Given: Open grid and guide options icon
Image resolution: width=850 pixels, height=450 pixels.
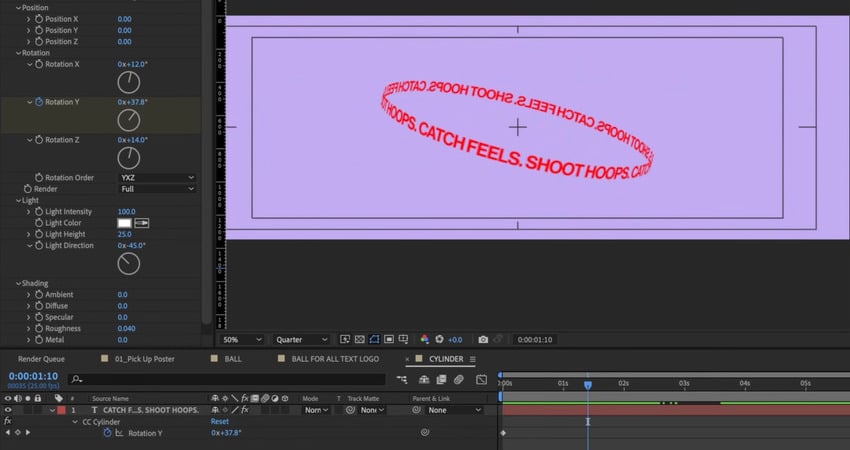Looking at the screenshot, I should (x=403, y=339).
